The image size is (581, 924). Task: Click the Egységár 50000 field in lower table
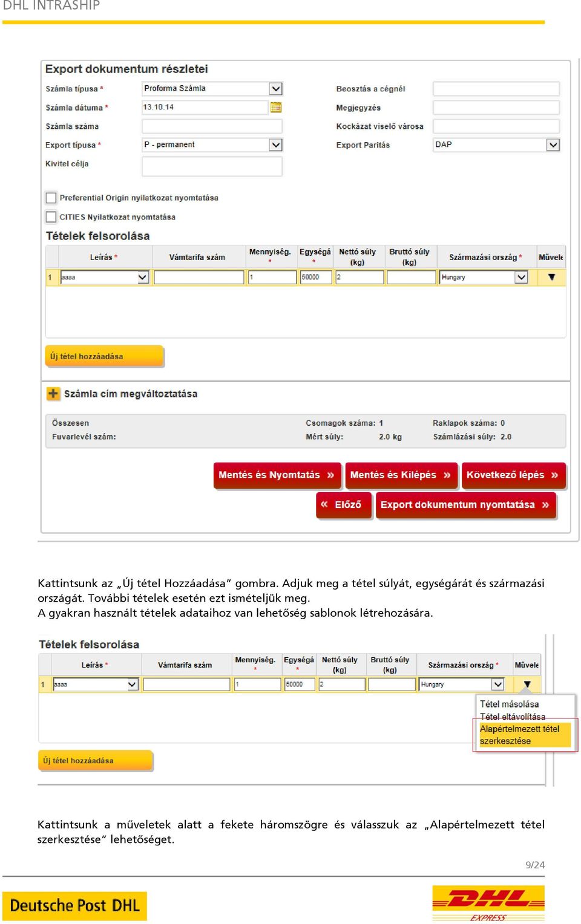[300, 685]
